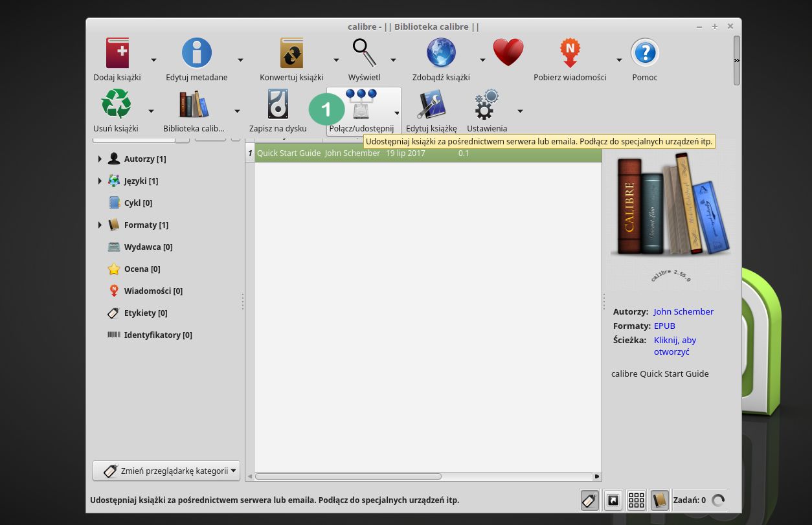The height and width of the screenshot is (525, 812).
Task: Open dropdown arrow next to Biblioteka calibre
Action: click(x=237, y=111)
